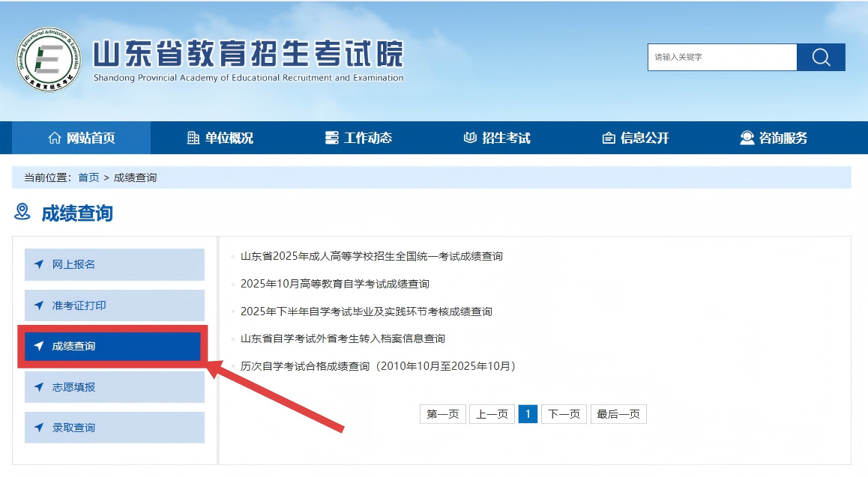The image size is (868, 477).
Task: Click the arrow icon beside 网上报名
Action: [39, 264]
